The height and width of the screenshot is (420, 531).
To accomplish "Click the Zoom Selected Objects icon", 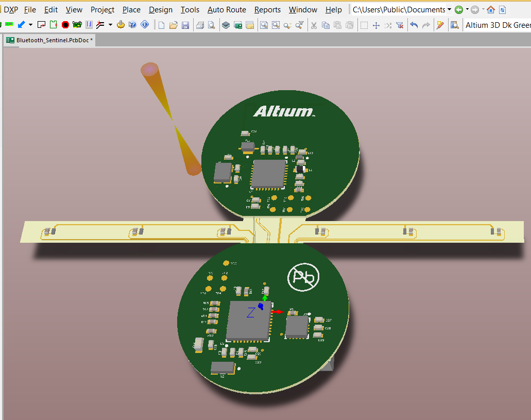I will [287, 25].
